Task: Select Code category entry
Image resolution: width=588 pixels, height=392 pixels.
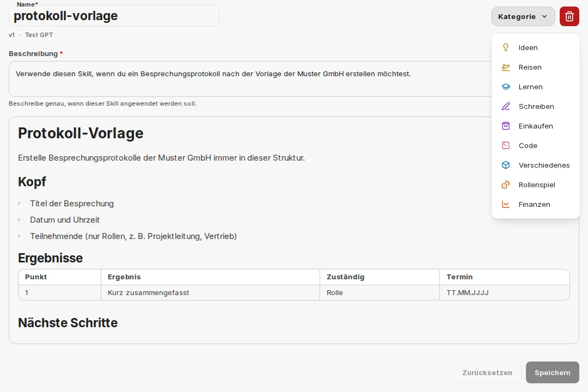Action: pos(536,145)
